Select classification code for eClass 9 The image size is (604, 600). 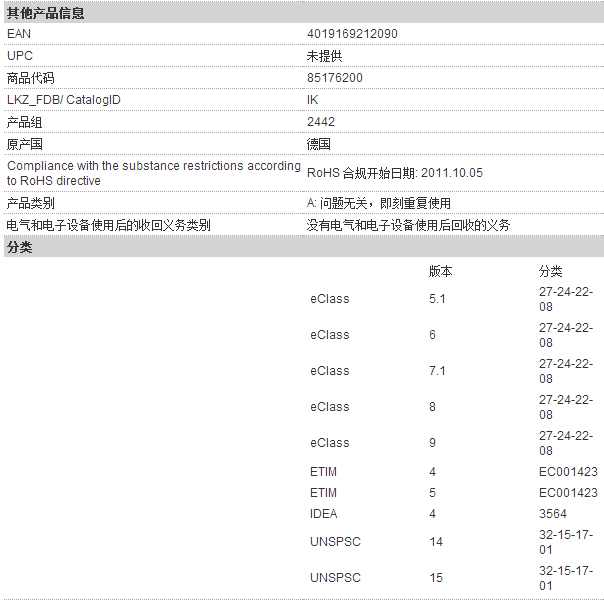pyautogui.click(x=566, y=443)
